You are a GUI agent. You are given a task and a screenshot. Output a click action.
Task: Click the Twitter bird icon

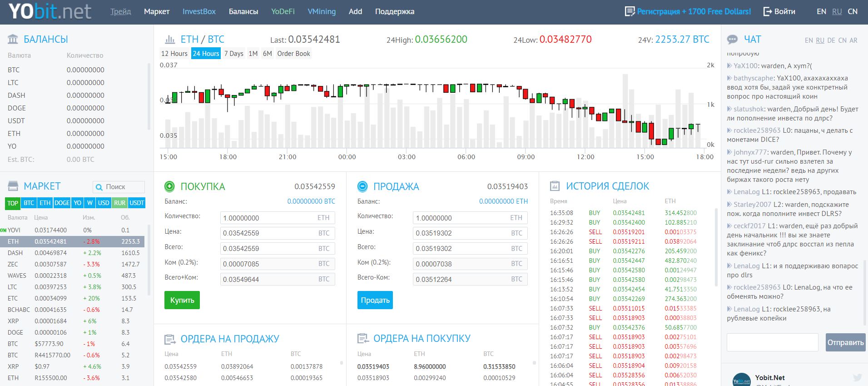tap(857, 377)
